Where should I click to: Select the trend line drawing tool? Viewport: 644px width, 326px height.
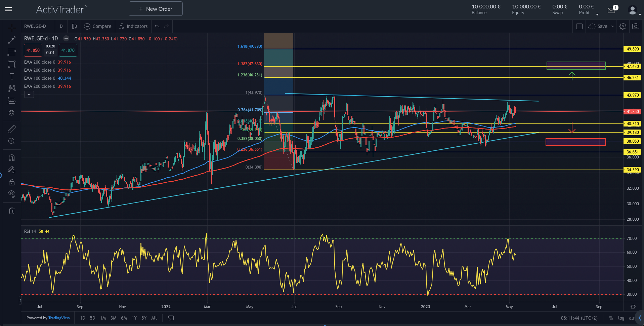point(12,40)
